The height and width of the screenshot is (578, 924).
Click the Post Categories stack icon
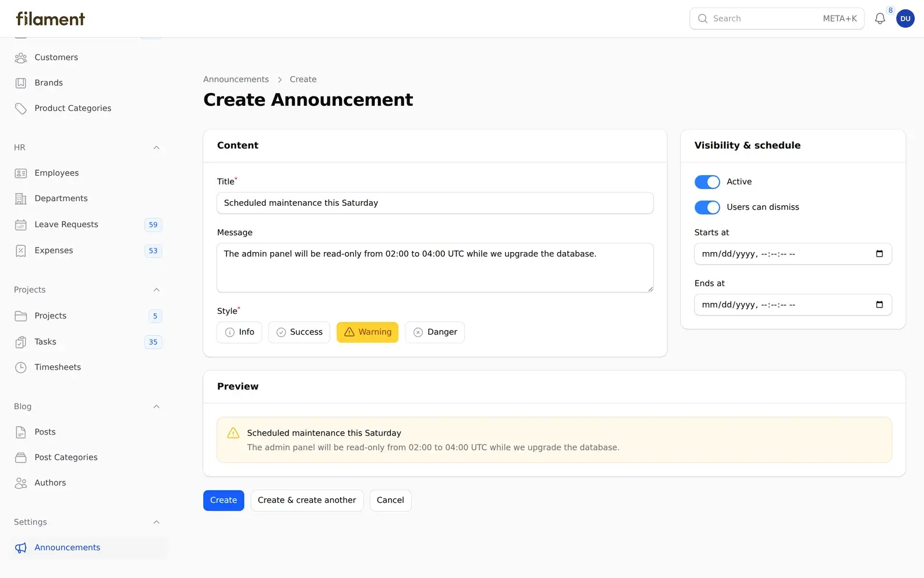tap(21, 457)
